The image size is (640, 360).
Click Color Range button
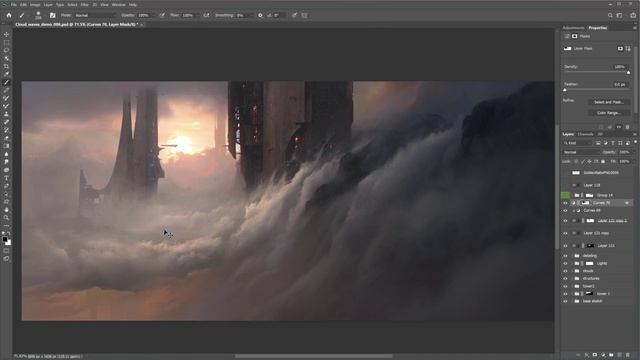point(609,113)
